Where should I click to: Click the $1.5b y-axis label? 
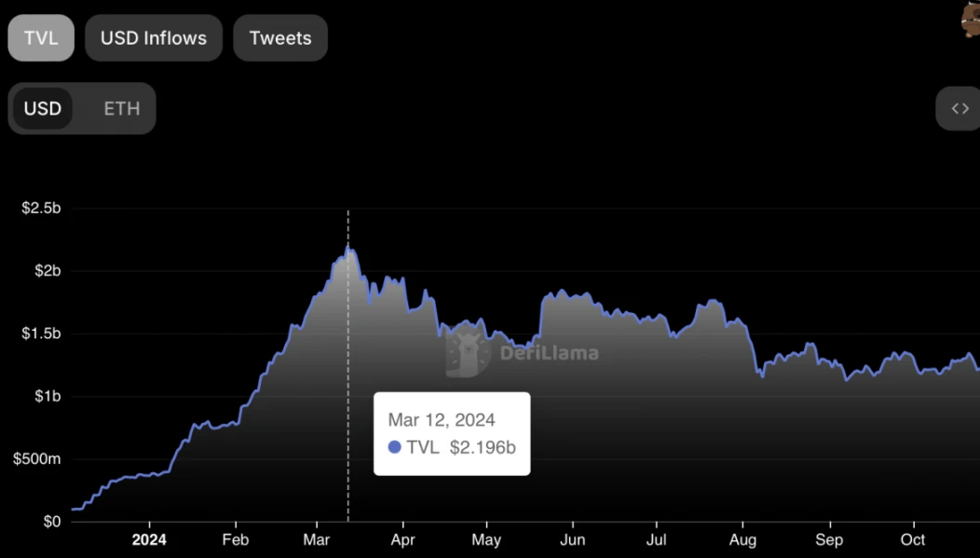(x=41, y=333)
